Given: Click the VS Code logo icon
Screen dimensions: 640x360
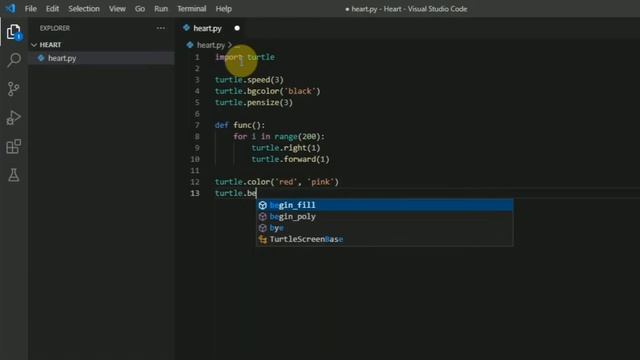Looking at the screenshot, I should point(10,8).
